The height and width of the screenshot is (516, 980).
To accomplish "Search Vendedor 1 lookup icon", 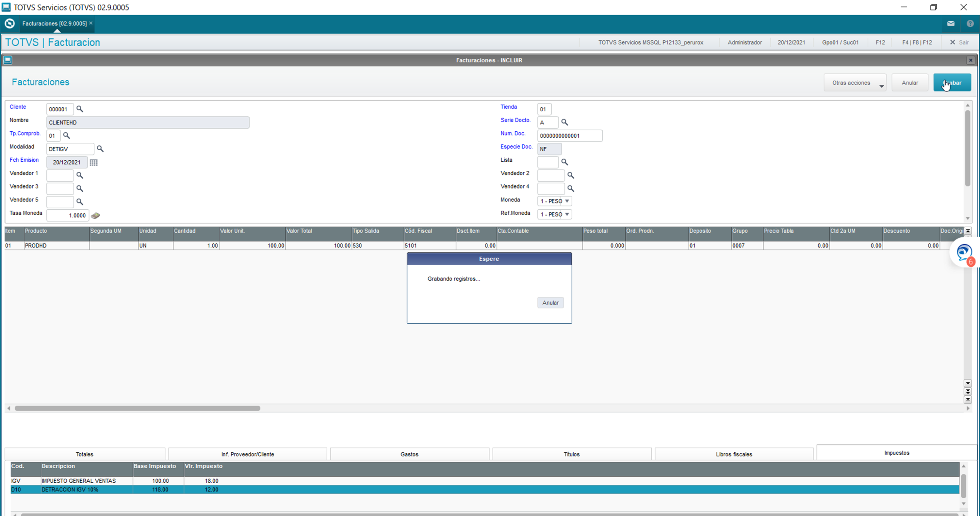I will tap(79, 175).
